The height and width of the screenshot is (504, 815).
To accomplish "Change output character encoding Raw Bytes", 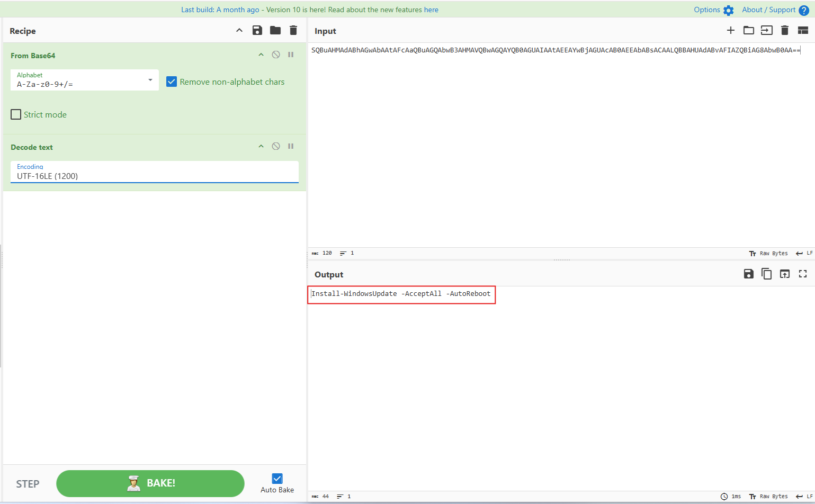I will (x=768, y=497).
